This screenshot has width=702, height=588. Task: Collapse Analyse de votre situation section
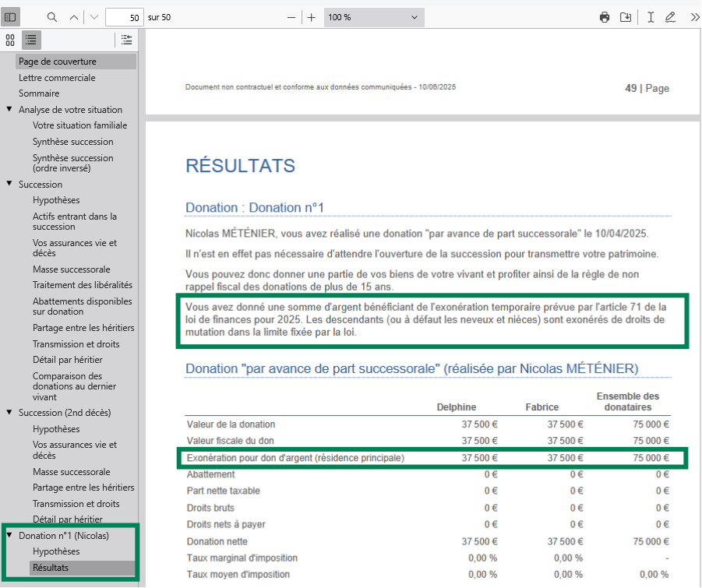[9, 109]
